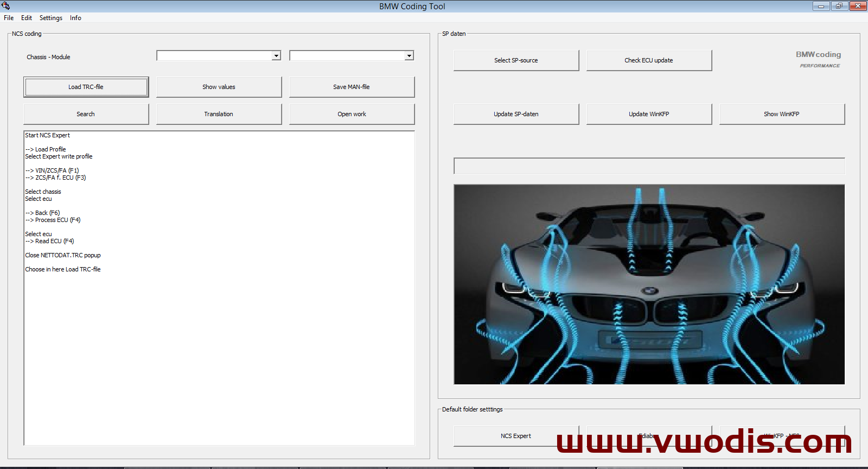Click the BMWcoding Performance logo
The height and width of the screenshot is (469, 868).
pos(819,59)
